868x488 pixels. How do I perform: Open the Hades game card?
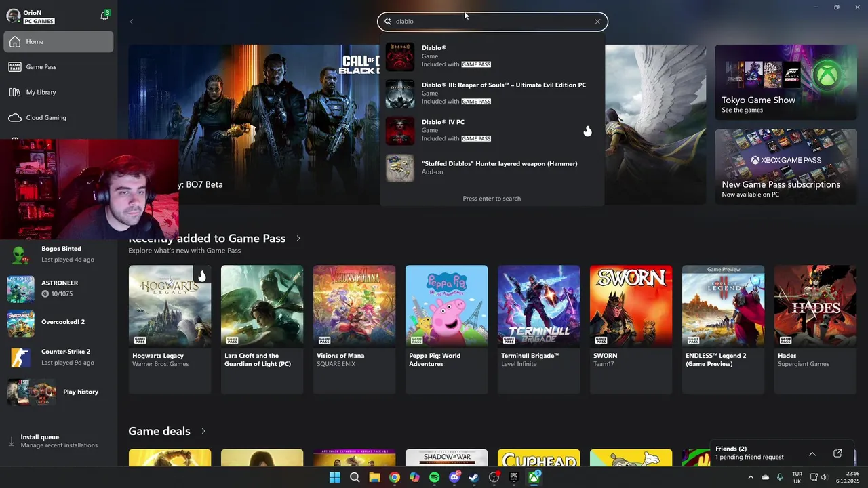tap(815, 329)
